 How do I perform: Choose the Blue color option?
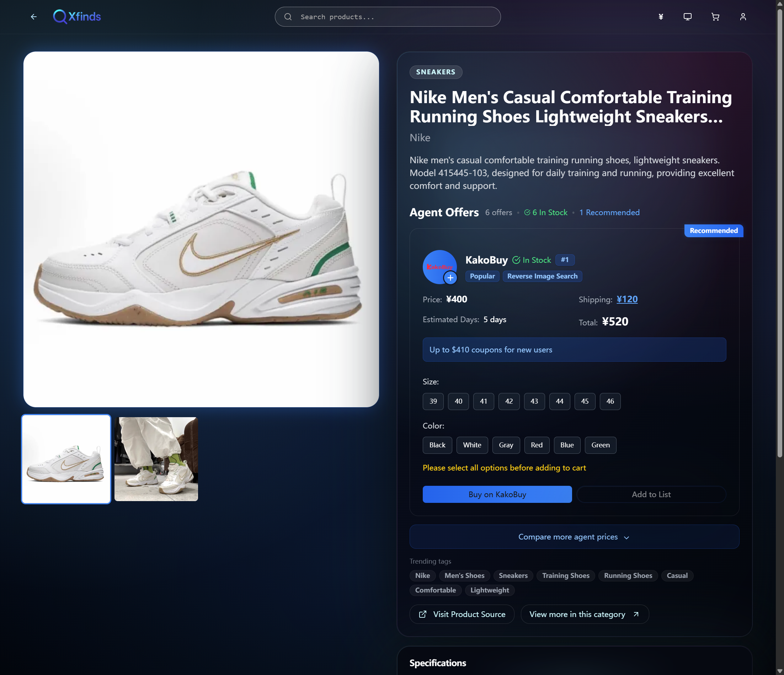[567, 445]
